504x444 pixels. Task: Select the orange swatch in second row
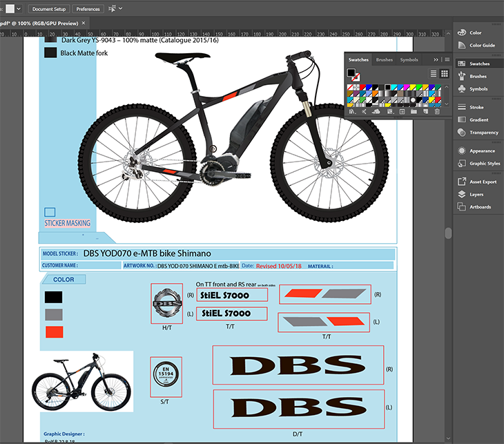pos(375,93)
